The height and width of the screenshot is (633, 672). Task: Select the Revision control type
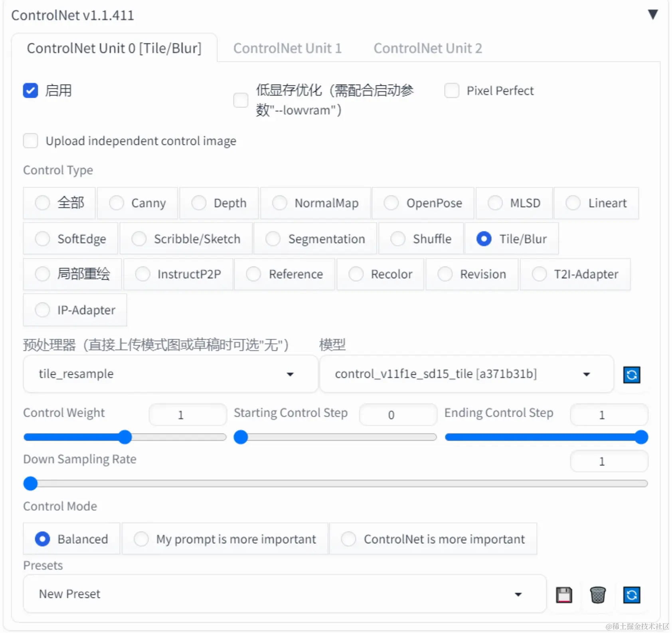coord(472,274)
